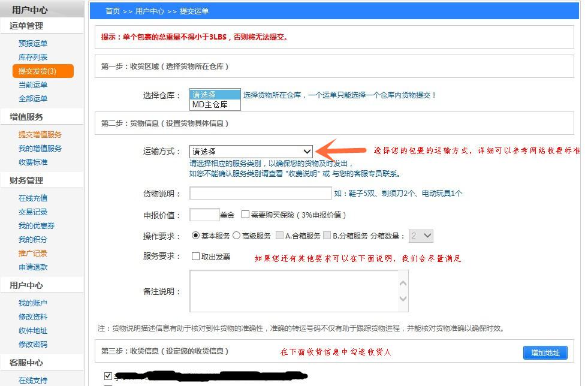Click the 货物说明 text field
Viewport: 588px width, 386px height.
pos(260,193)
